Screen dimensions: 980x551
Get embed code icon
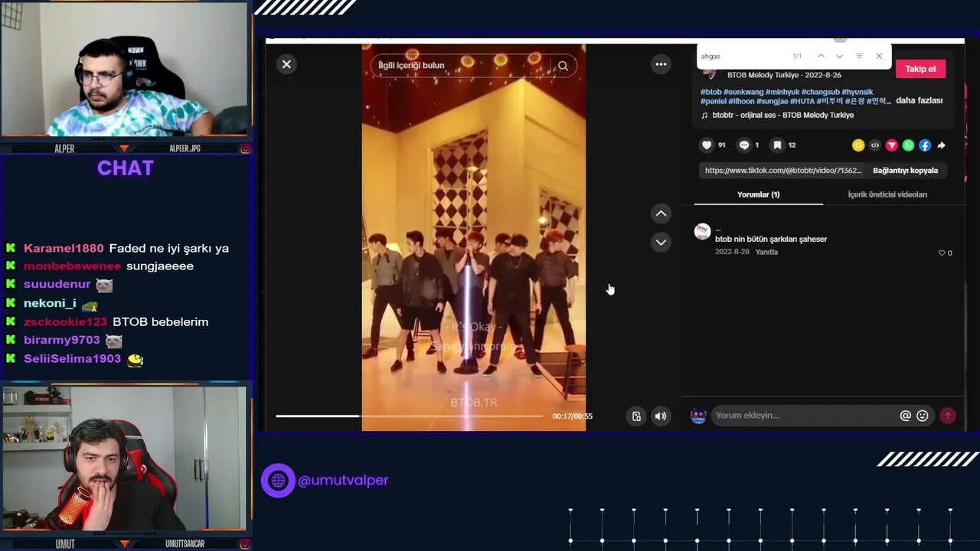pyautogui.click(x=875, y=145)
